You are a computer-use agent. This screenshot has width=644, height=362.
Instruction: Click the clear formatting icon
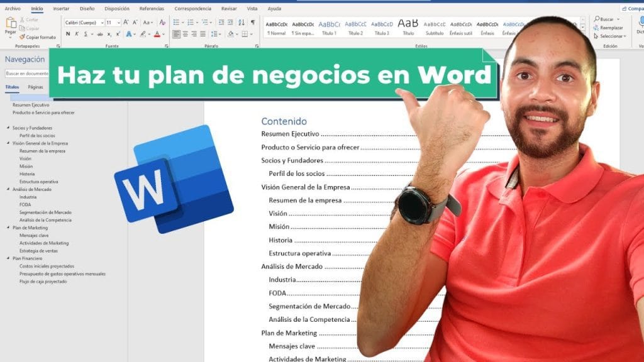coord(162,23)
